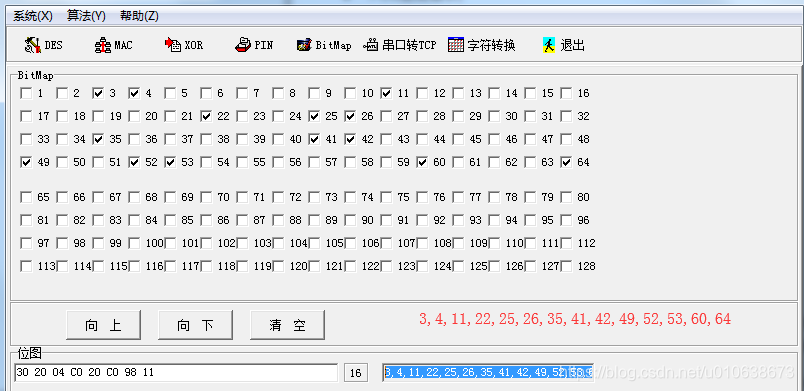This screenshot has width=804, height=391.
Task: Check bit 24 checkbox
Action: tap(278, 116)
